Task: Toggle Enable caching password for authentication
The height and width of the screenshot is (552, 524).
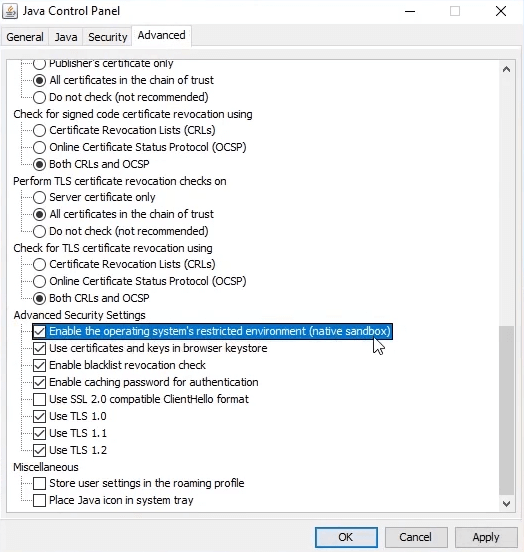Action: [x=39, y=382]
